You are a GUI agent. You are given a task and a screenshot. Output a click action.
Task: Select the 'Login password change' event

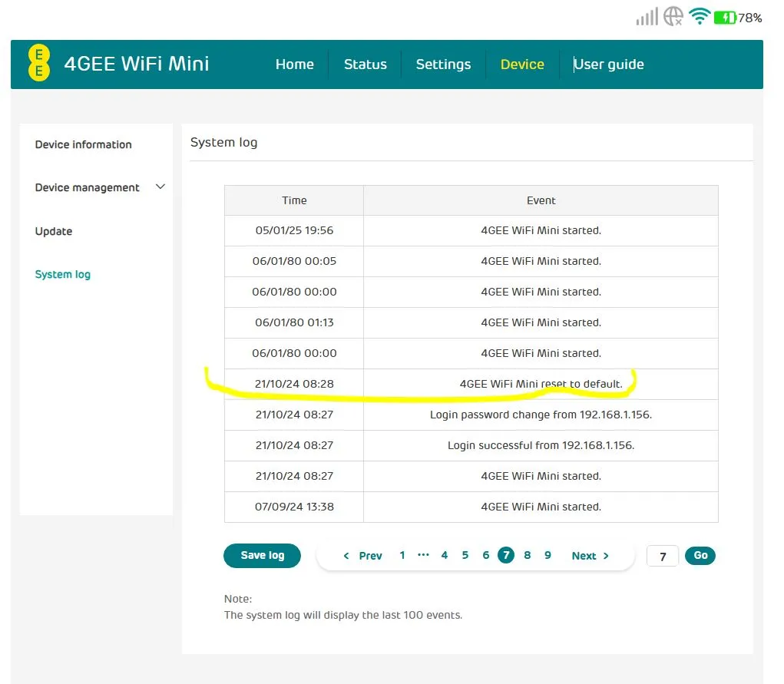(541, 415)
